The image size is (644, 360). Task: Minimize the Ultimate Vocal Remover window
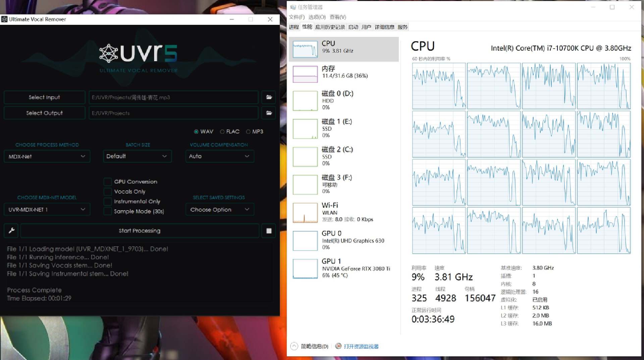click(x=232, y=19)
